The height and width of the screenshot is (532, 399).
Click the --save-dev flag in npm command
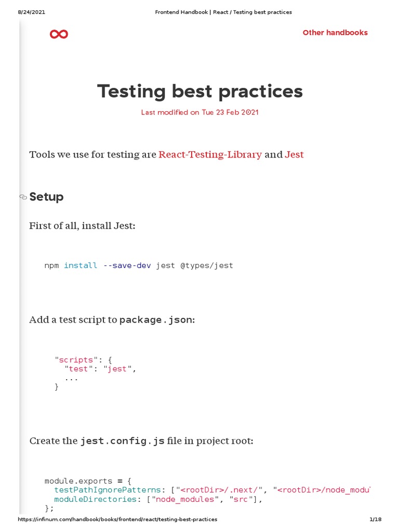coord(127,265)
